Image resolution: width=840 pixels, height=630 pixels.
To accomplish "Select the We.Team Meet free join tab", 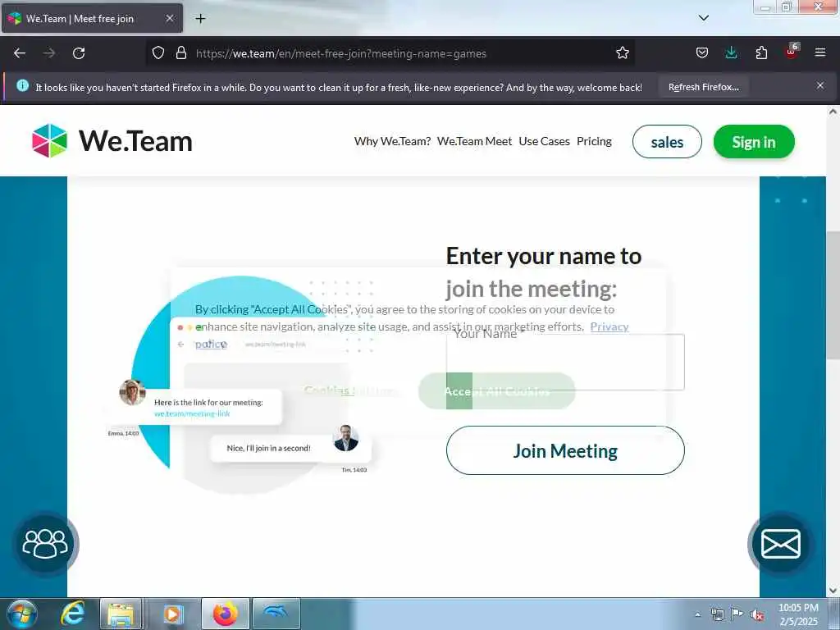I will 92,18.
